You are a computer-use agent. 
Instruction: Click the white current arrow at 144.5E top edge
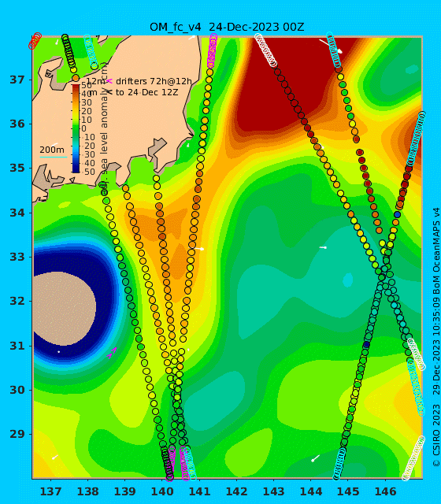point(331,46)
